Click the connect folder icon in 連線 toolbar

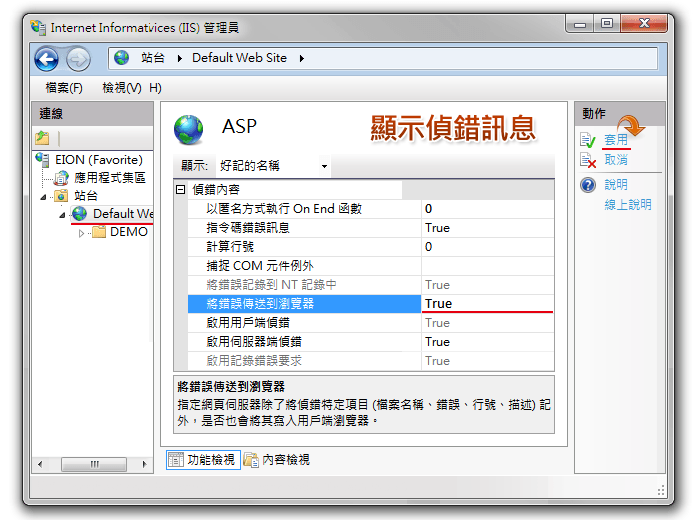[x=42, y=138]
